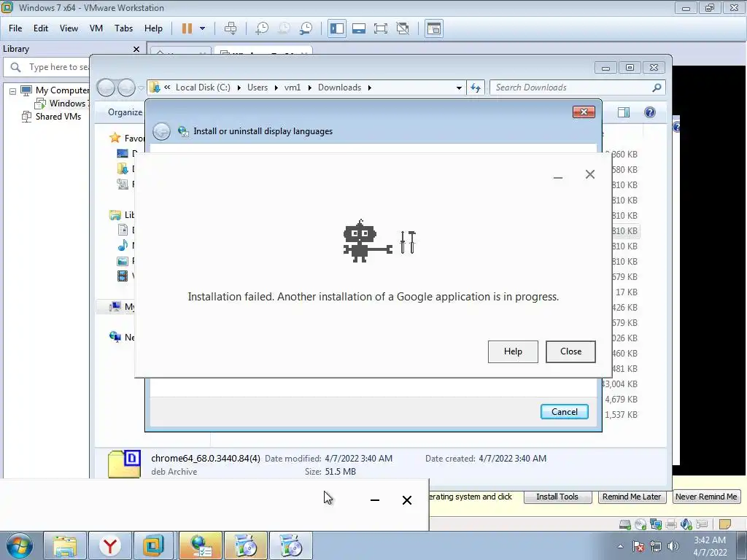Open the Tabs menu
The height and width of the screenshot is (560, 747).
[123, 28]
